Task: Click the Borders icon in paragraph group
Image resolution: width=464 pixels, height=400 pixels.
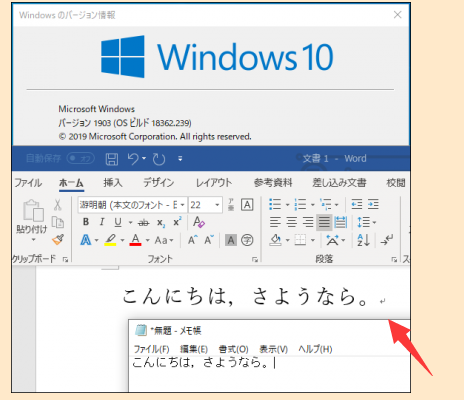Action: point(300,240)
